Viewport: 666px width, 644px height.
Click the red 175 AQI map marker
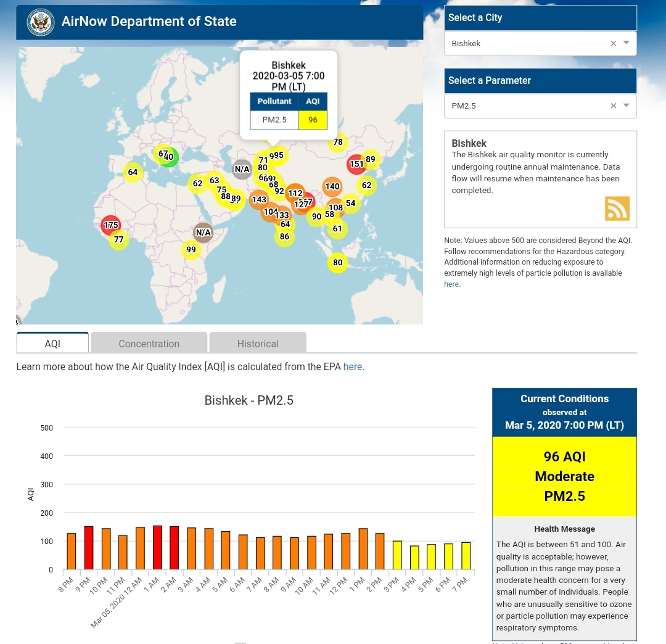tap(111, 225)
